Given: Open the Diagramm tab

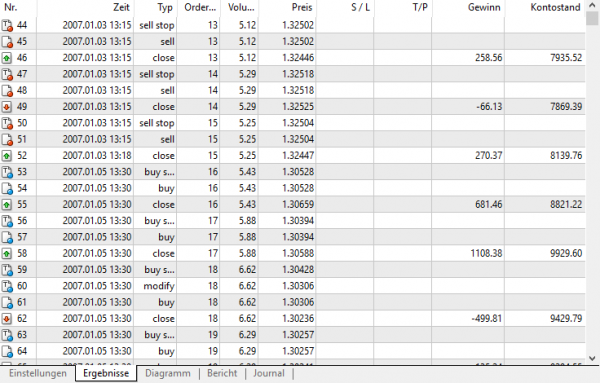Looking at the screenshot, I should [168, 373].
